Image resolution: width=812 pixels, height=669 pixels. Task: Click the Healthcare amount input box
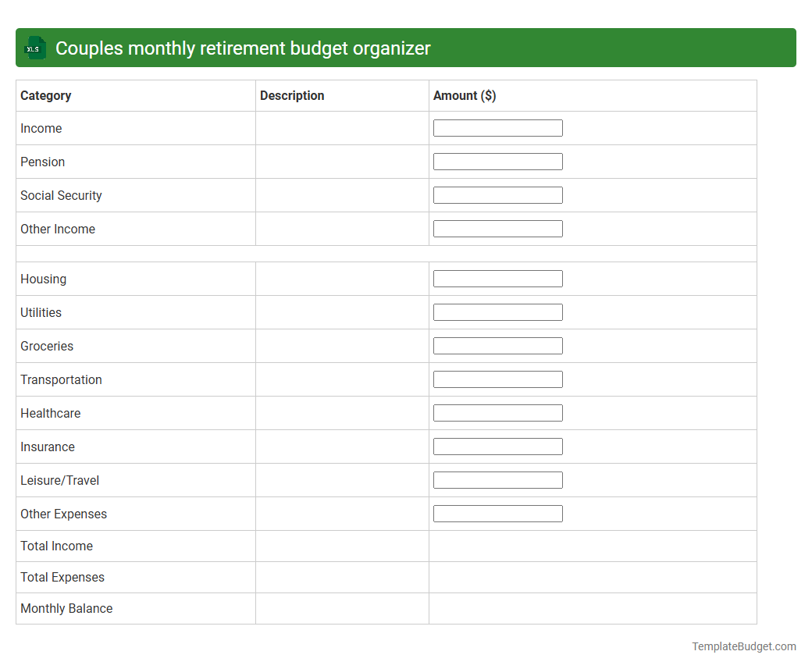click(x=497, y=412)
